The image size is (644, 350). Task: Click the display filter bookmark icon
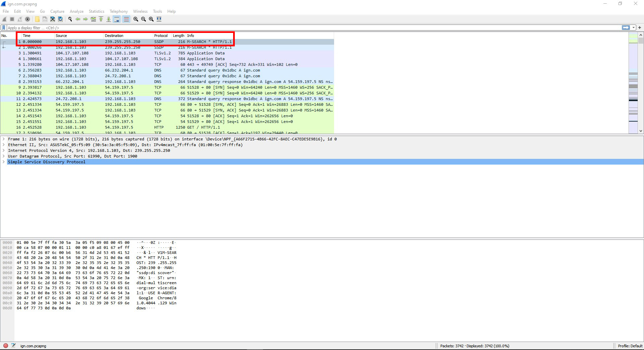[x=4, y=28]
